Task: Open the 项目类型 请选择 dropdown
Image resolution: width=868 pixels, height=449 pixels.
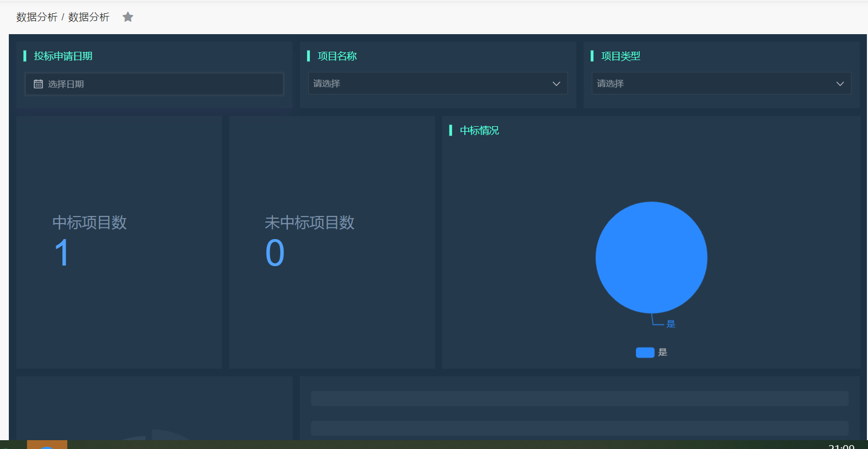Action: pos(714,84)
